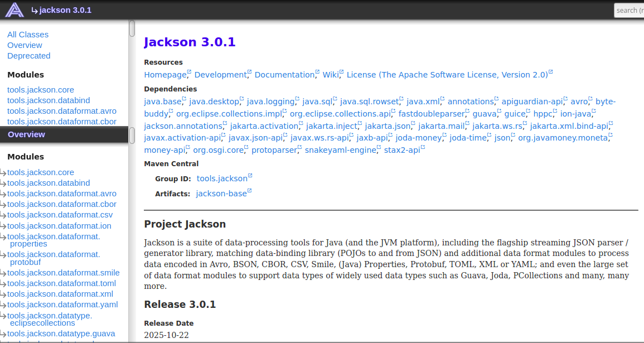Click arrow icon beside tools.jackson.dataformat.smile

point(3,274)
